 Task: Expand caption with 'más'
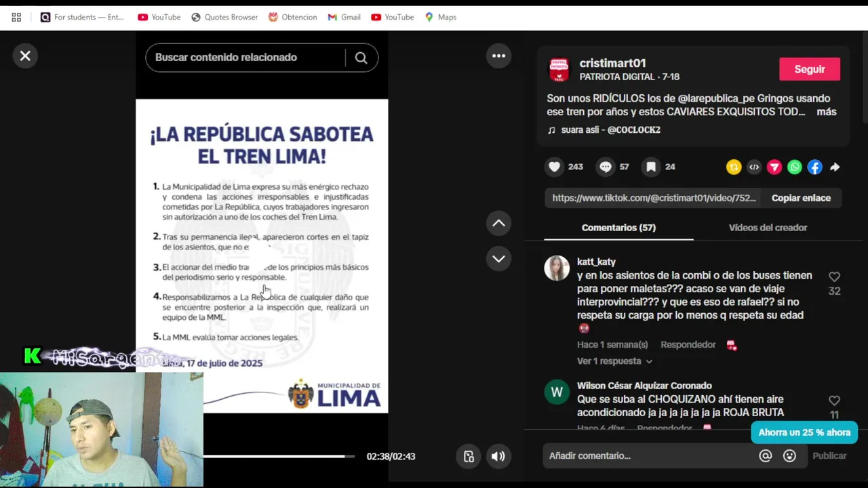826,112
